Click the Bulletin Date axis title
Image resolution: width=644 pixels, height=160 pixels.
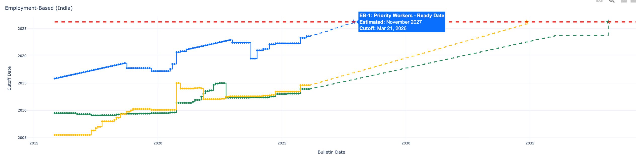(331, 152)
